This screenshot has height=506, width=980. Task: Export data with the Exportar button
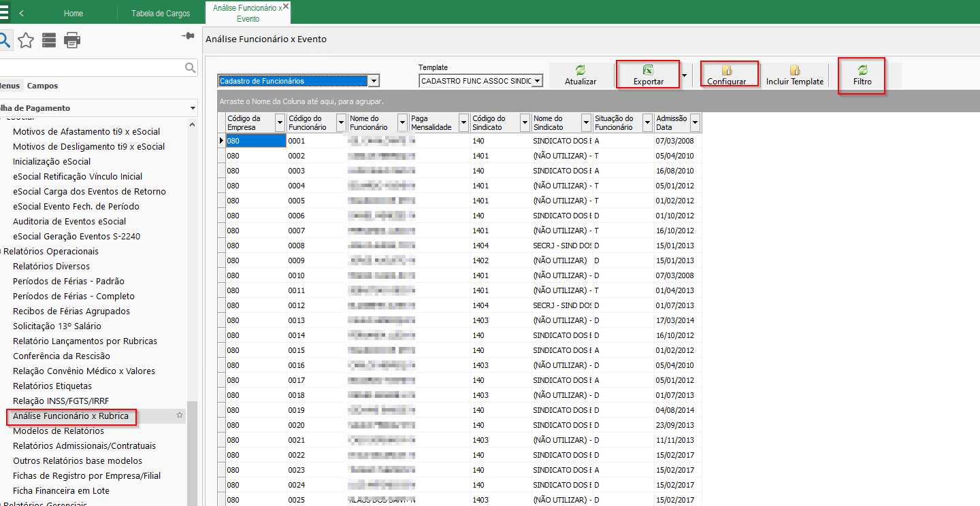(649, 75)
